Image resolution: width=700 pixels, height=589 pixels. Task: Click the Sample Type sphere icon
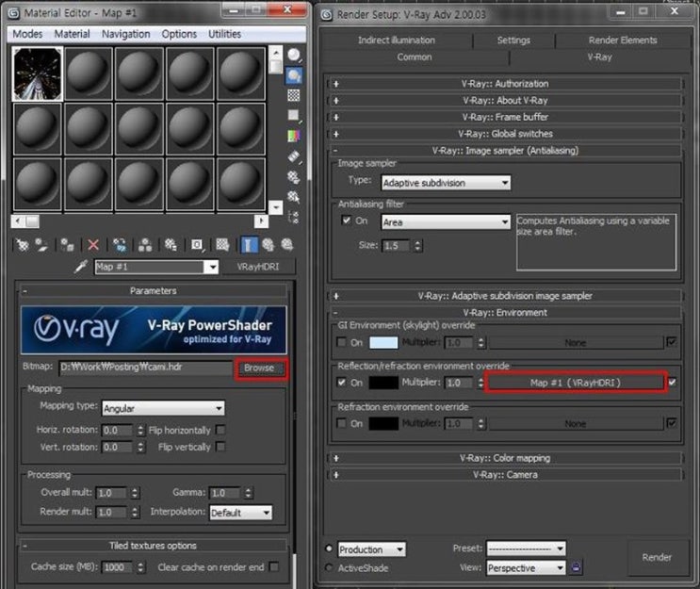coord(294,56)
